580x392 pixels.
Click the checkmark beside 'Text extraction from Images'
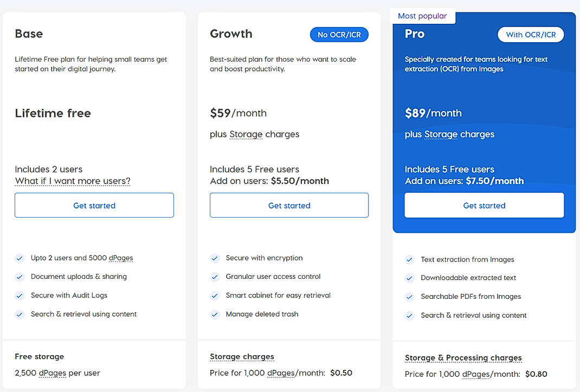click(x=410, y=259)
